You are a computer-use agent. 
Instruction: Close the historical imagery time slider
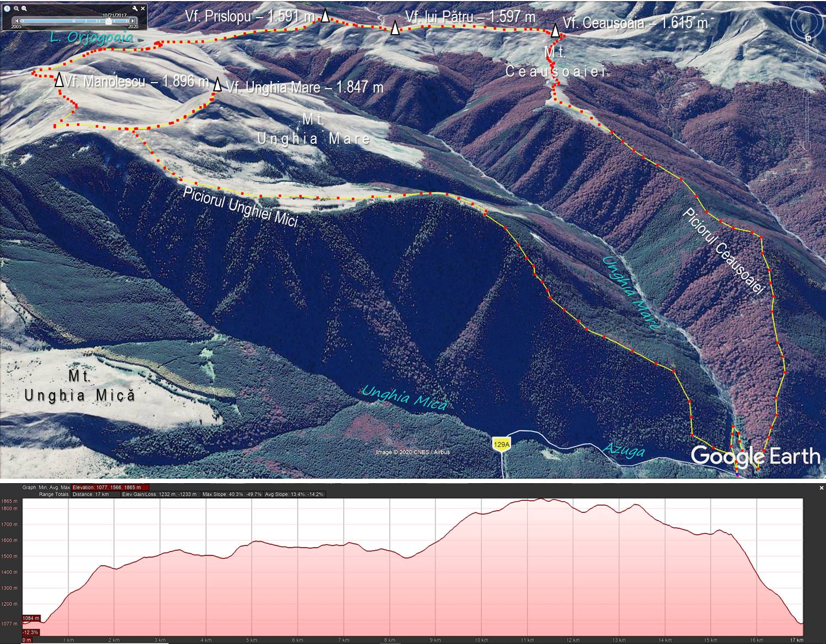[143, 8]
